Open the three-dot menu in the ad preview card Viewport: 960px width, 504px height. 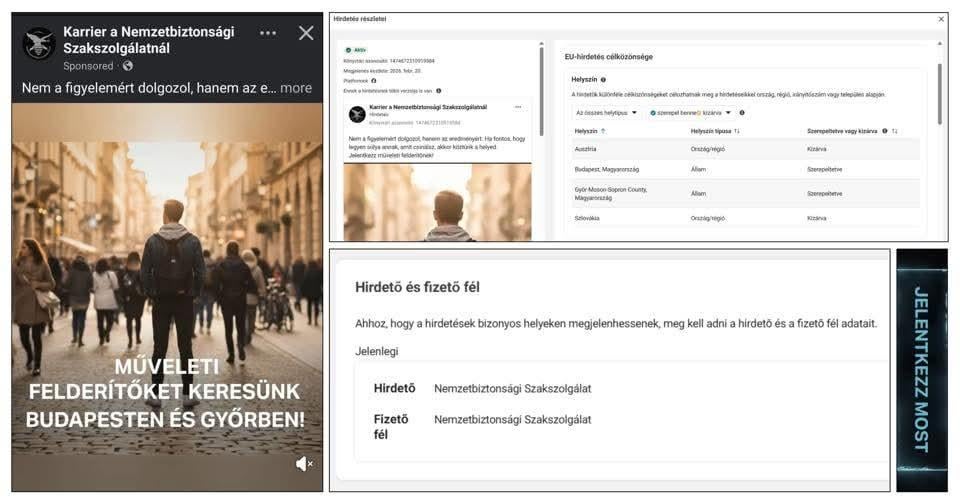click(518, 107)
